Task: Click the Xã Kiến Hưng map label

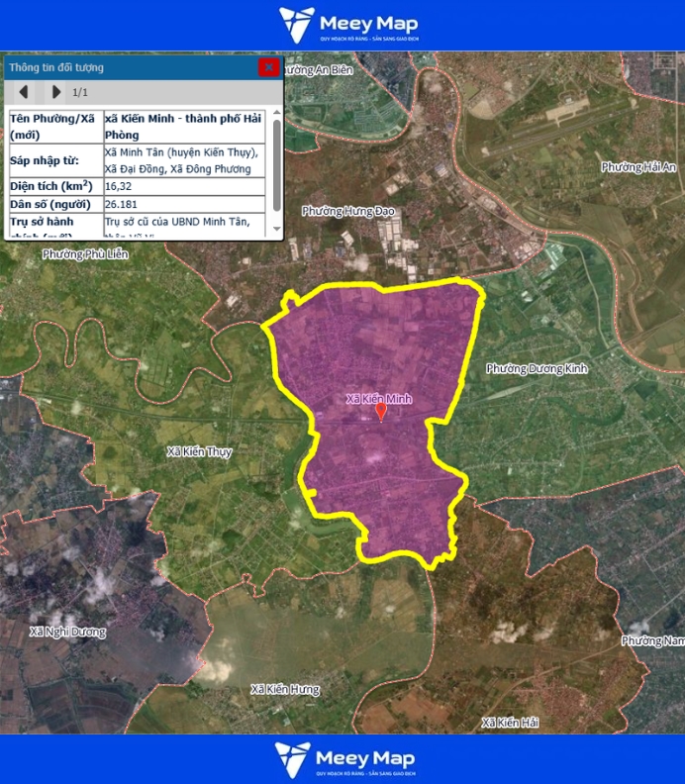Action: [x=285, y=689]
